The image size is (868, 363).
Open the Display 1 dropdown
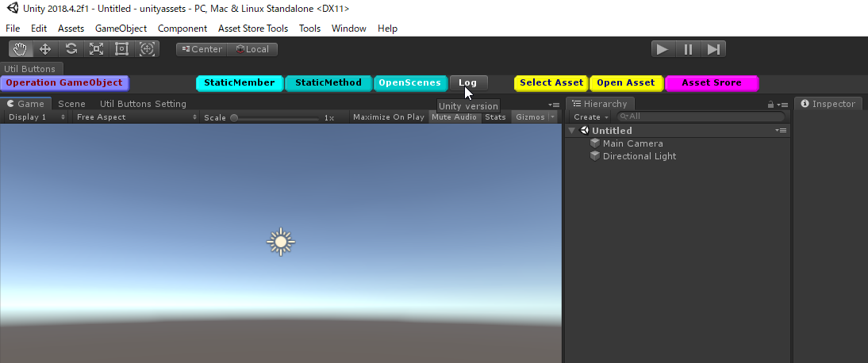pyautogui.click(x=37, y=117)
